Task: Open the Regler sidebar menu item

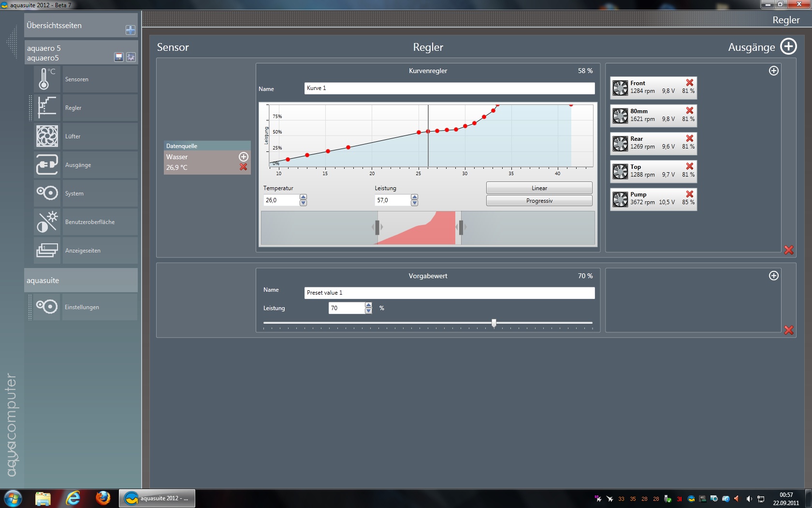Action: [73, 108]
